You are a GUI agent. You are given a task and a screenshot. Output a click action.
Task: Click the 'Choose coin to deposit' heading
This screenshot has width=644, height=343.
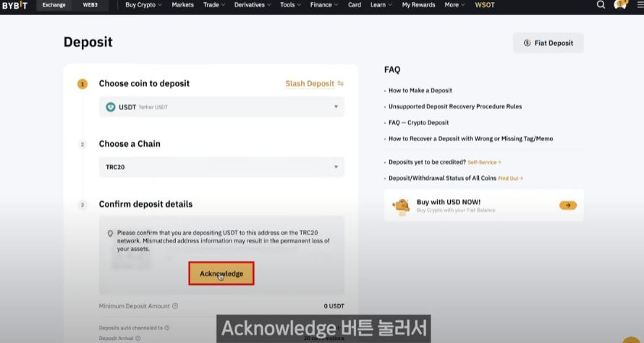click(144, 83)
